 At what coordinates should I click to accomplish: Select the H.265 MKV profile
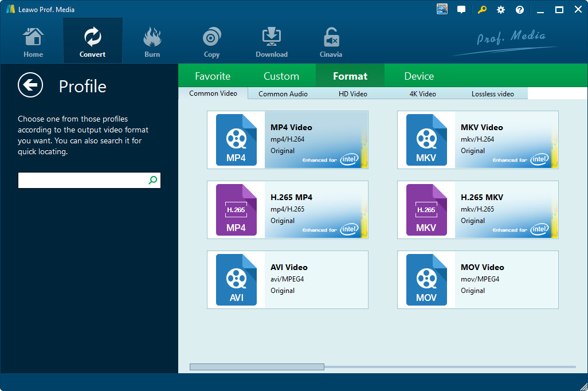pos(477,210)
